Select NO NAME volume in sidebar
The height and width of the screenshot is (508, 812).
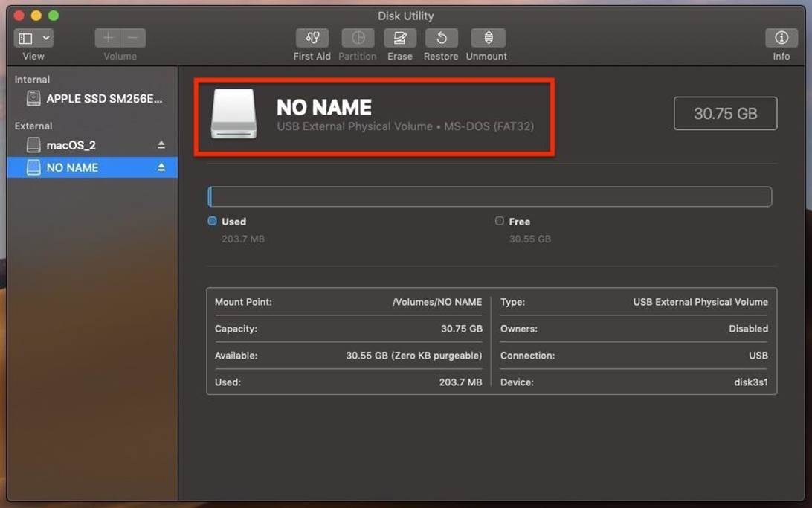point(92,167)
